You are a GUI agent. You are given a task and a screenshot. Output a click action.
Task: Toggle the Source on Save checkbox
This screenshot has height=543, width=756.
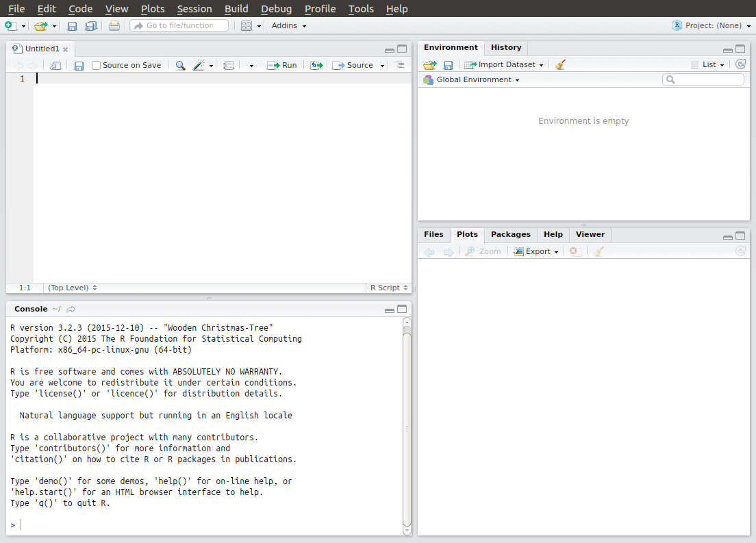tap(96, 65)
